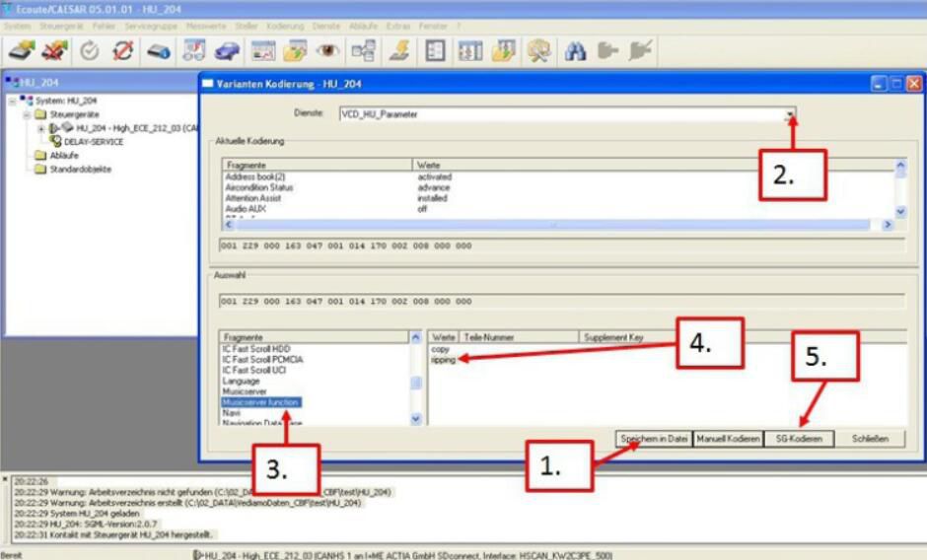Select the ripping value in Werte list
The width and height of the screenshot is (927, 560).
[x=443, y=360]
